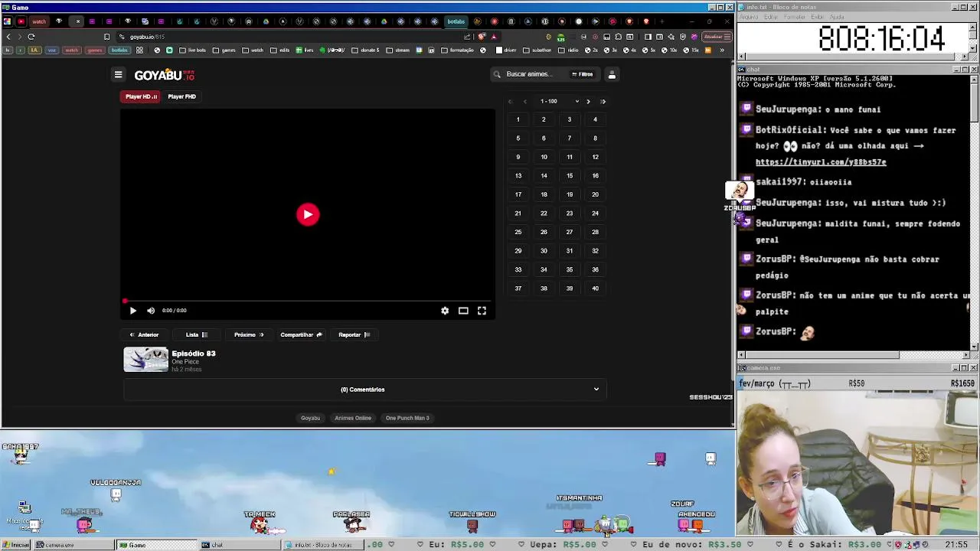Select episode 36 in the list

[595, 269]
